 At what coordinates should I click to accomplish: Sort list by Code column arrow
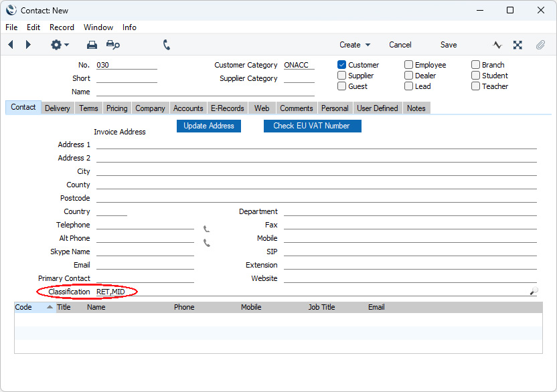click(50, 308)
